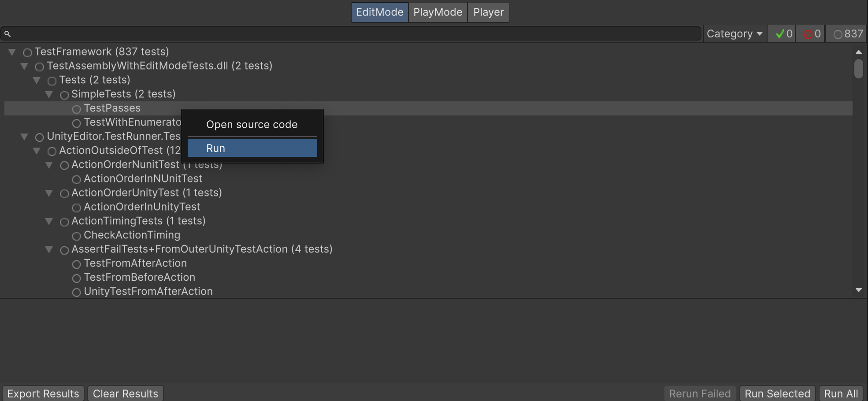Click the search magnifier icon
Screen dimensions: 868x401
7,34
